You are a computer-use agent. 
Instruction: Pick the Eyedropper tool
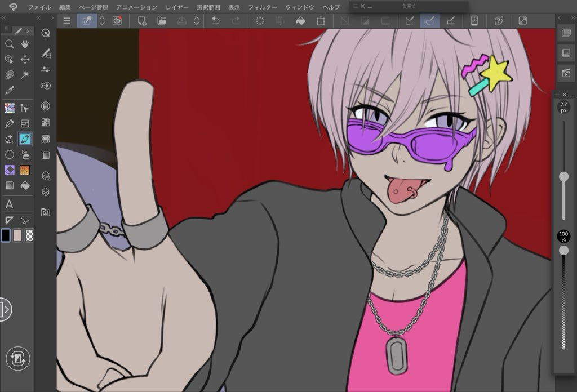[10, 90]
